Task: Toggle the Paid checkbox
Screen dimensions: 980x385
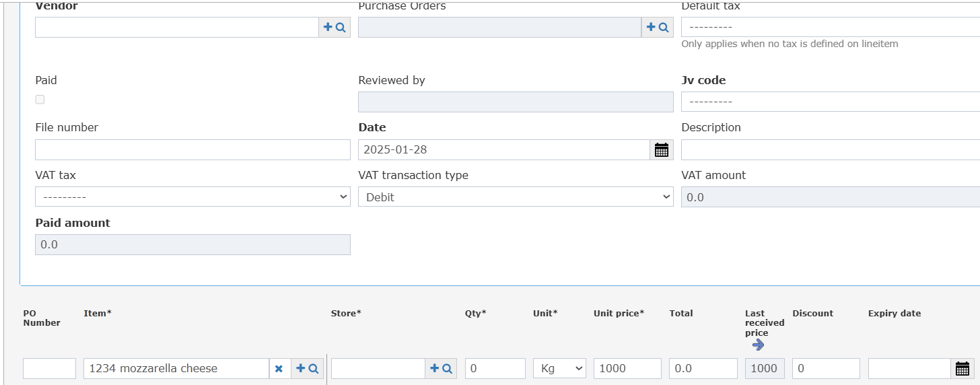Action: pyautogui.click(x=40, y=100)
